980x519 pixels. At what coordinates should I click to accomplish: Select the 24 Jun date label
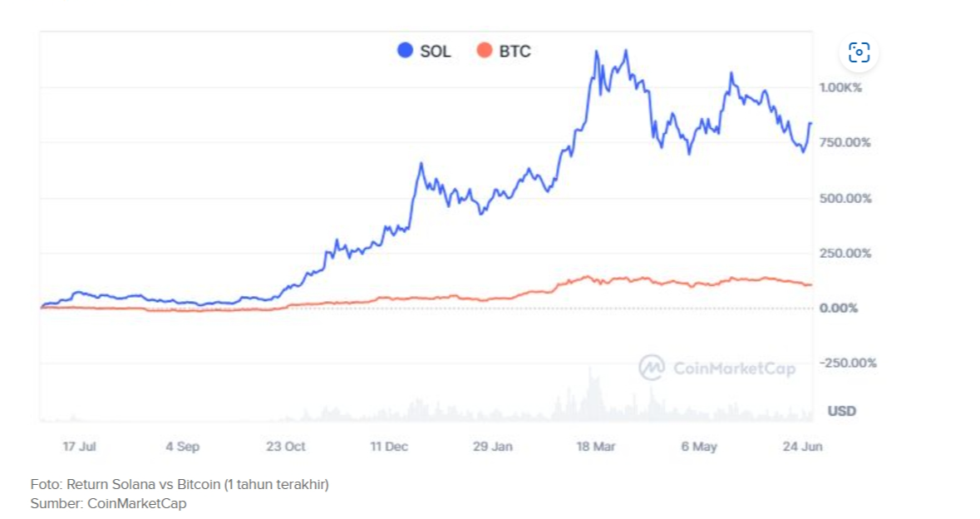(x=803, y=447)
